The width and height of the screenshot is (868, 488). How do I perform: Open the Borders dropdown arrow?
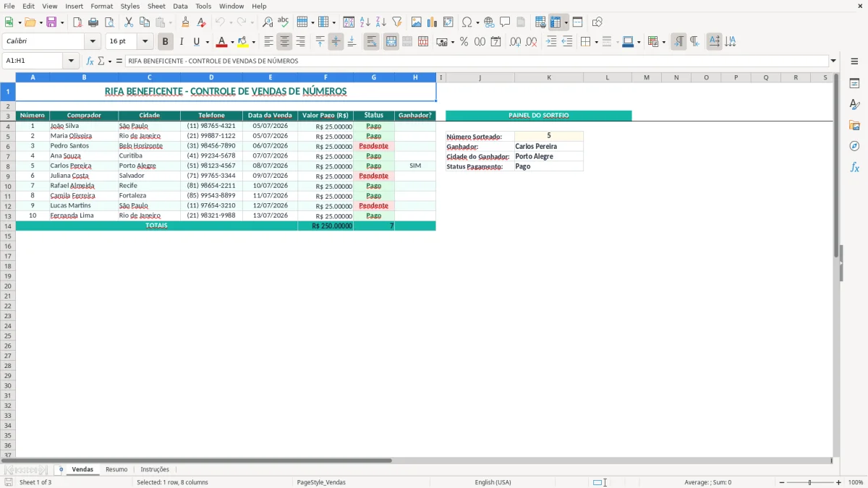(596, 42)
